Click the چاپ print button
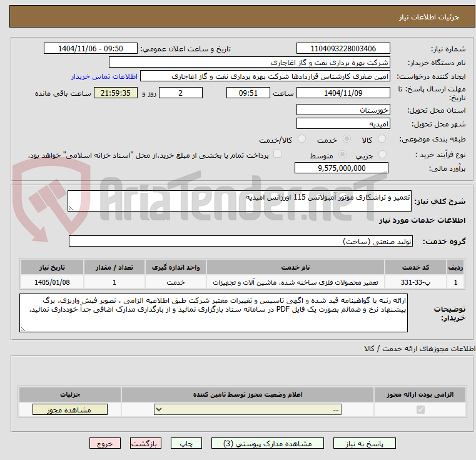 pos(186,443)
